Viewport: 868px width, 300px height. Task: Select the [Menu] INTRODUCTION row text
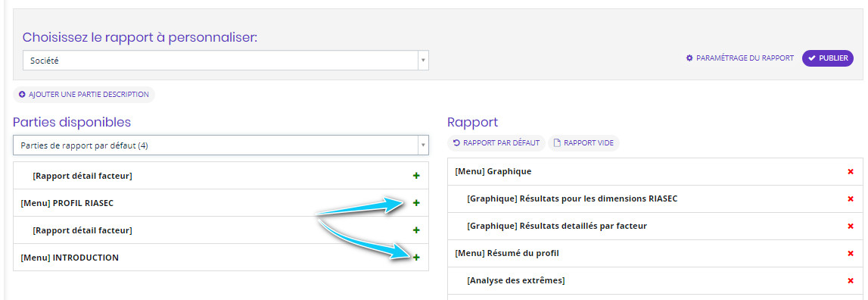click(x=69, y=258)
